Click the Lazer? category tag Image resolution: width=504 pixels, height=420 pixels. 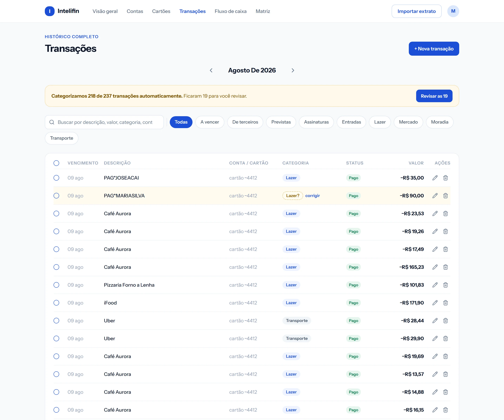pos(293,196)
